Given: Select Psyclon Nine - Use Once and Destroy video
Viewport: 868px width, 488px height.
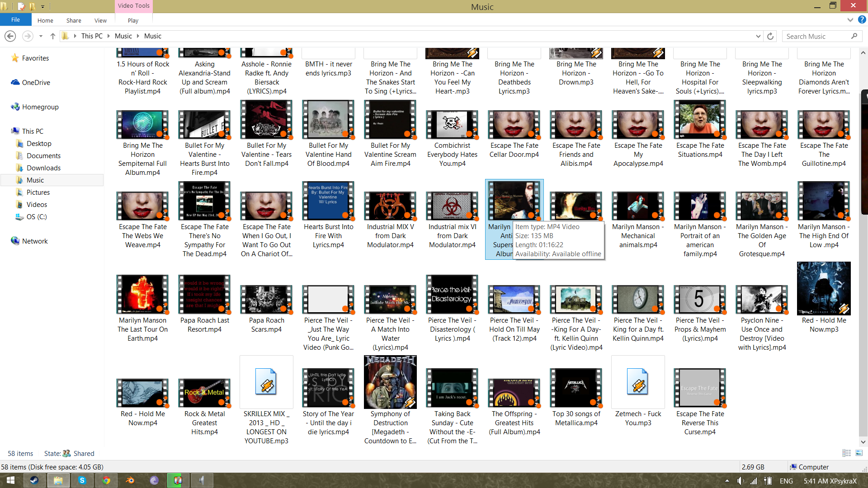Looking at the screenshot, I should tap(762, 318).
